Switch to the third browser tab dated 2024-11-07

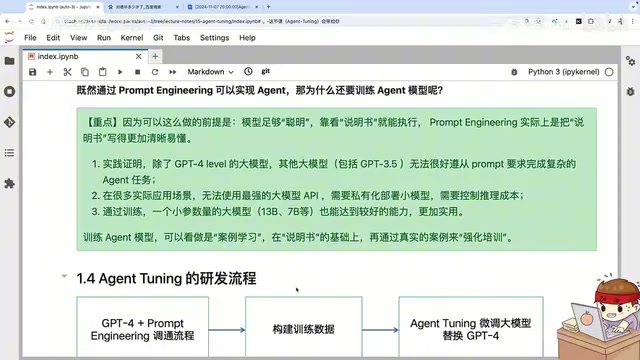pyautogui.click(x=222, y=7)
